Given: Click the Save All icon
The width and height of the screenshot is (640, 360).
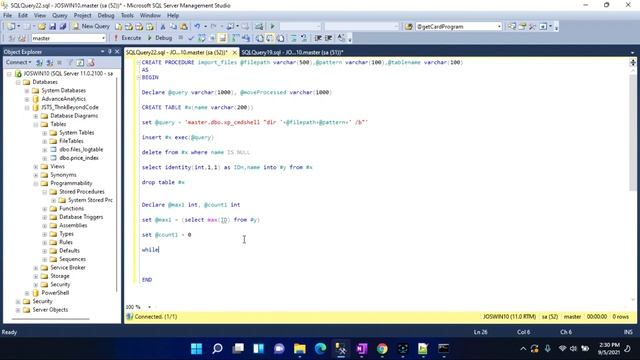Looking at the screenshot, I should click(62, 27).
